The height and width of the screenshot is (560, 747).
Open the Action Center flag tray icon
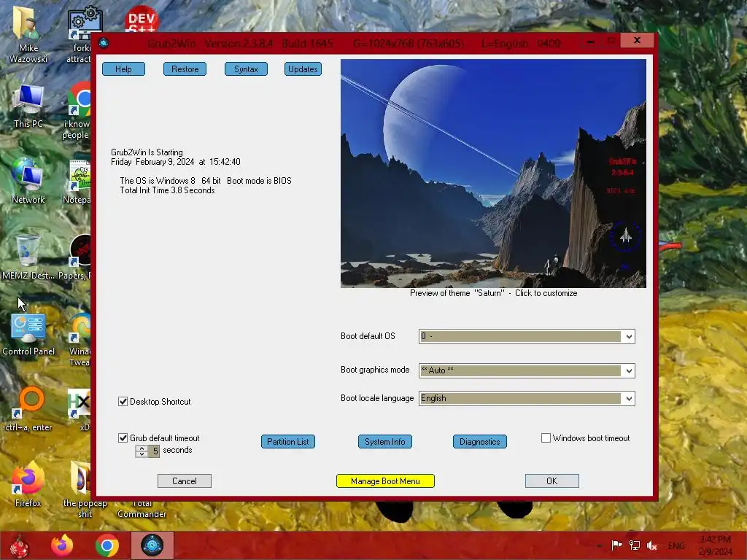[x=616, y=545]
